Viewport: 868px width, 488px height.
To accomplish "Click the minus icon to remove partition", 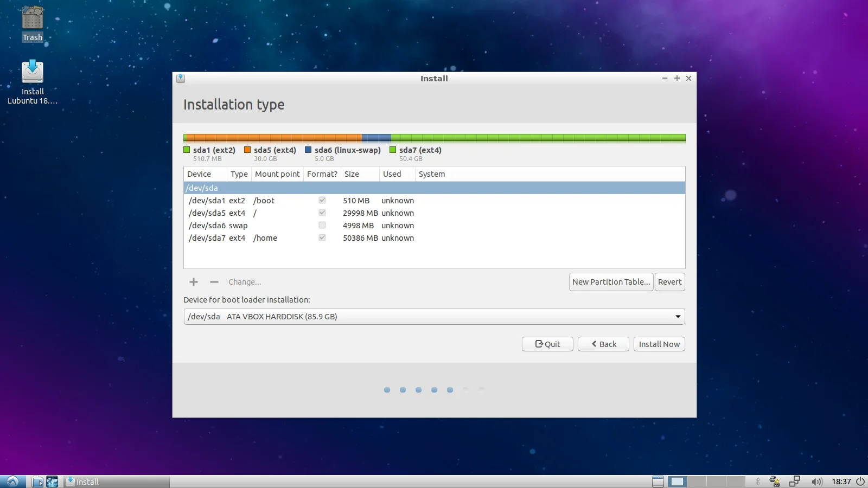I will (x=214, y=282).
